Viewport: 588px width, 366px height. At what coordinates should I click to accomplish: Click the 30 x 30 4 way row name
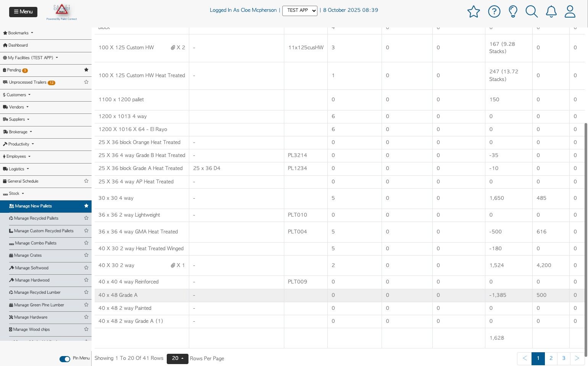116,198
